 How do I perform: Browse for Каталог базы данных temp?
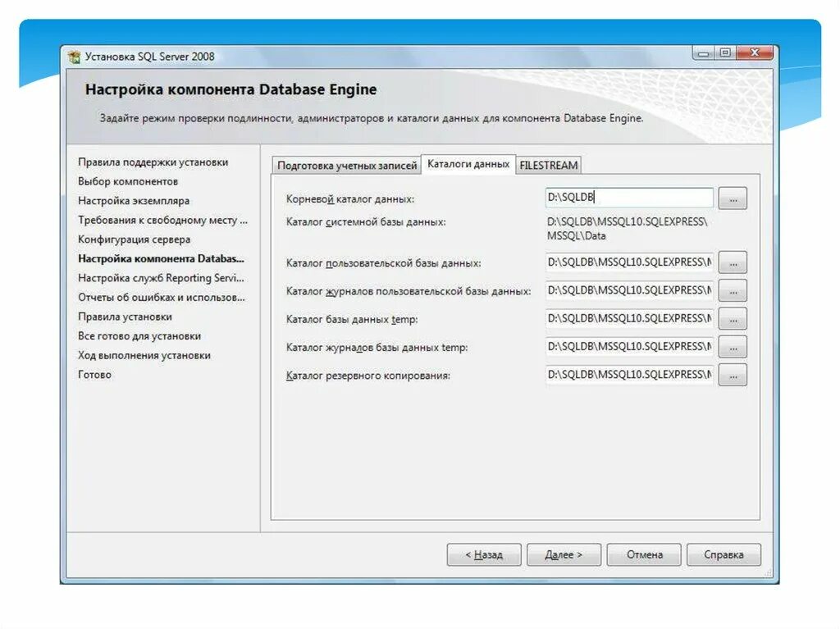click(733, 319)
